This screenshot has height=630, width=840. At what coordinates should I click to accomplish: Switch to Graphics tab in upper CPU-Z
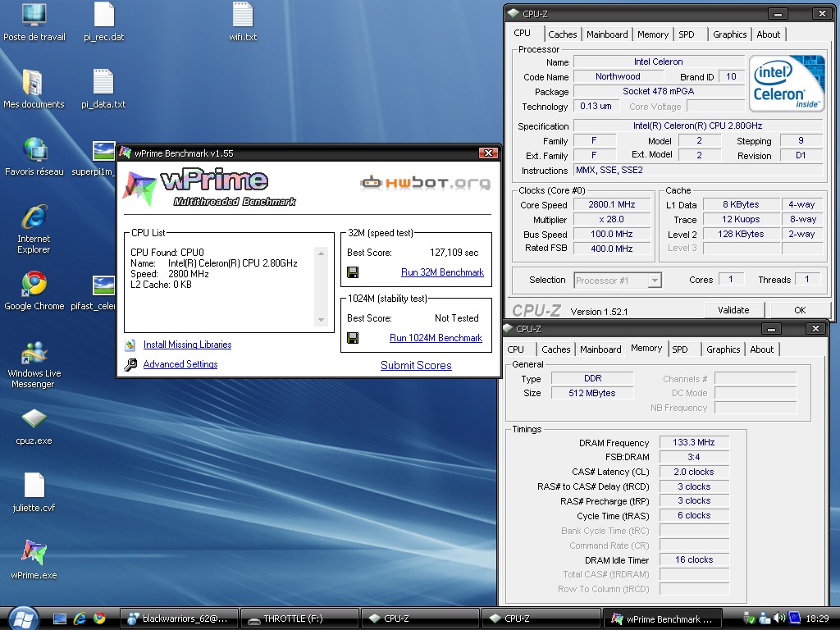pyautogui.click(x=729, y=34)
